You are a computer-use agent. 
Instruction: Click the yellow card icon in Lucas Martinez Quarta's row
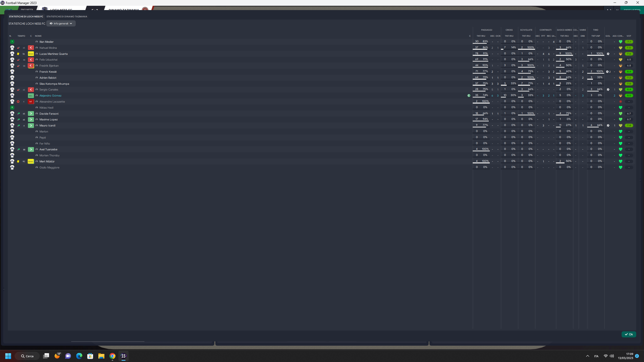[x=18, y=54]
